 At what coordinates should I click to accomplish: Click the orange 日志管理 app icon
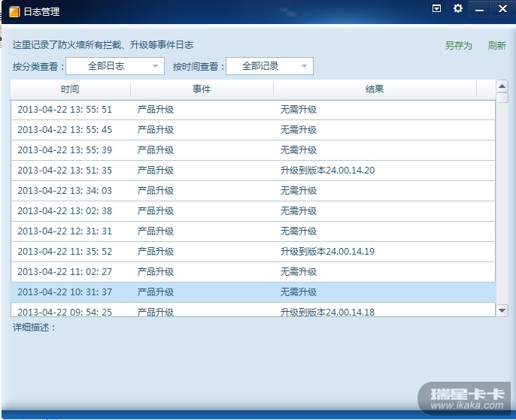point(14,12)
